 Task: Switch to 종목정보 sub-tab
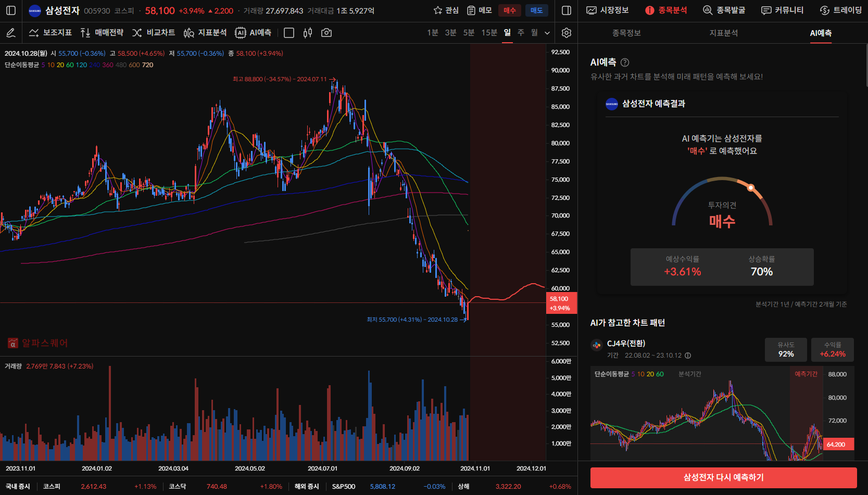tap(626, 33)
